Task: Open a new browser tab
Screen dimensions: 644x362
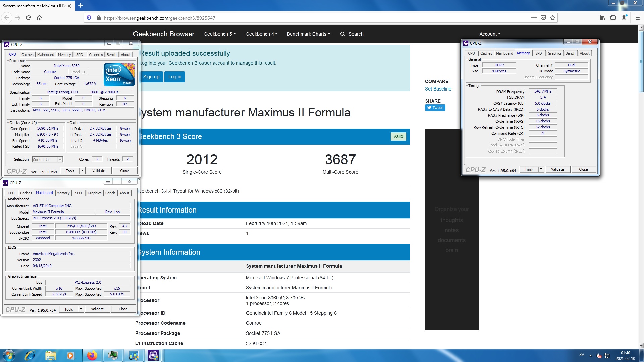Action: click(x=81, y=5)
